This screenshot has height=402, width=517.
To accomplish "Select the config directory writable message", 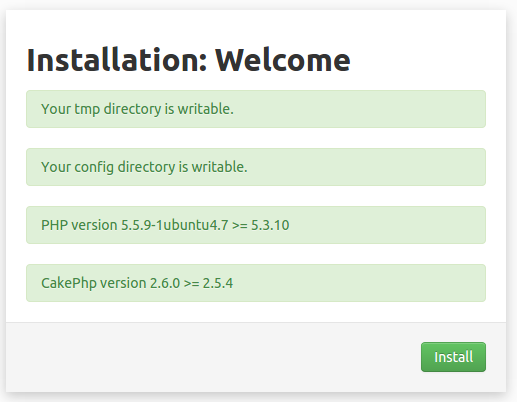I will [x=256, y=167].
